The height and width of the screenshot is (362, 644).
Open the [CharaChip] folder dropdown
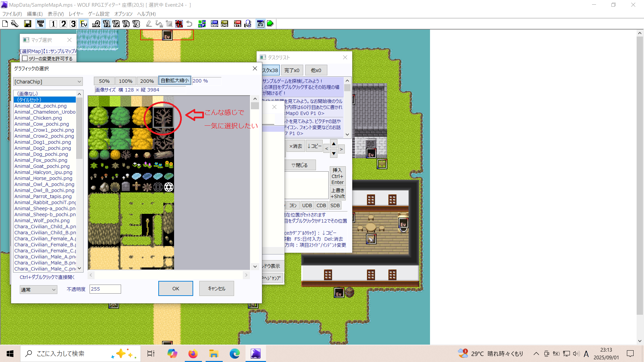tap(48, 82)
